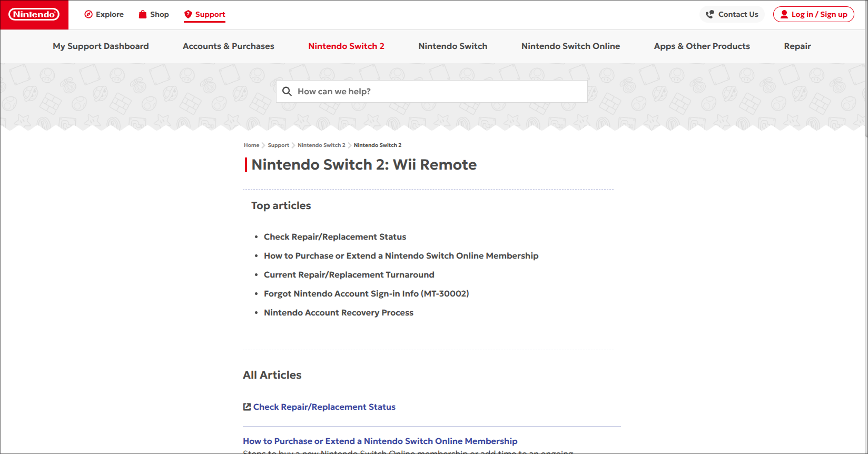Click the Shop bag icon
The width and height of the screenshot is (868, 454).
[142, 14]
